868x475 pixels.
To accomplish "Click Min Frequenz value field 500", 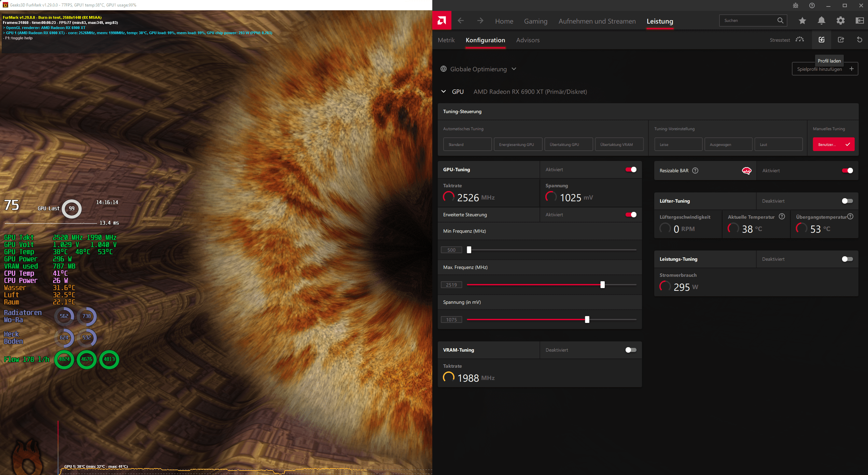I will pyautogui.click(x=451, y=250).
